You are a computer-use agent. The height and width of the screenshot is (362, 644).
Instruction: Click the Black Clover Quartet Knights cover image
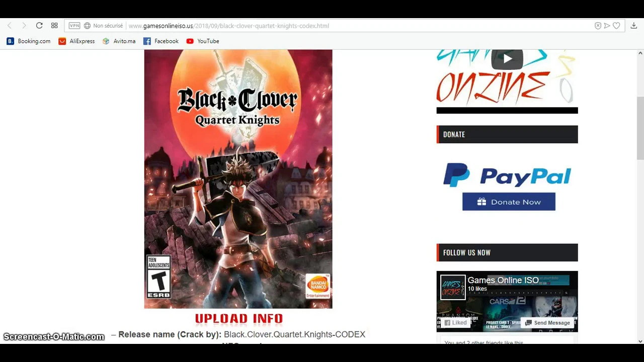[x=238, y=179]
